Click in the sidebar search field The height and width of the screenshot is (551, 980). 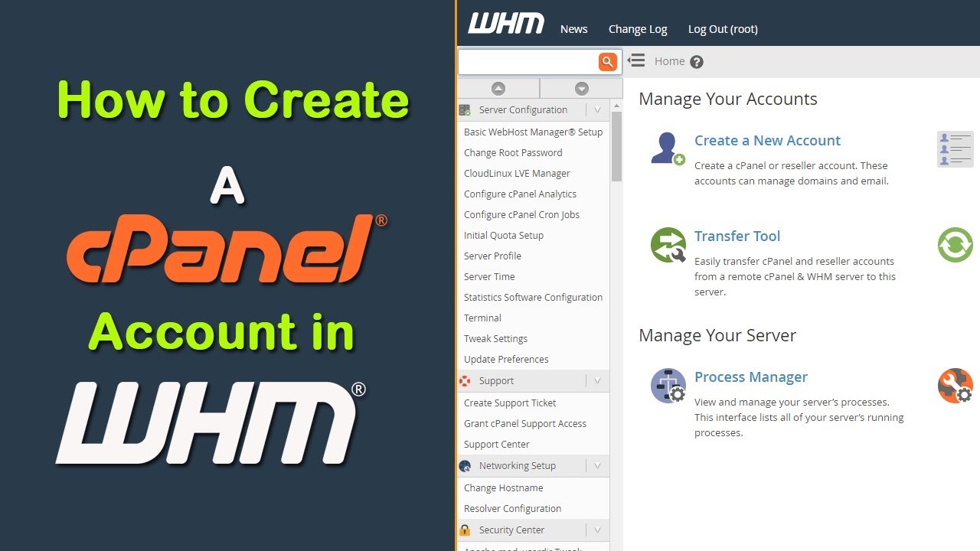[x=528, y=62]
